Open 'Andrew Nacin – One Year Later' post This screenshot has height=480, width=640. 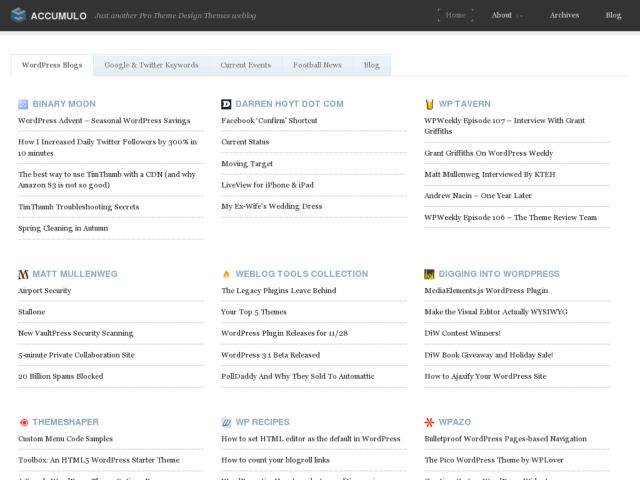coord(478,196)
